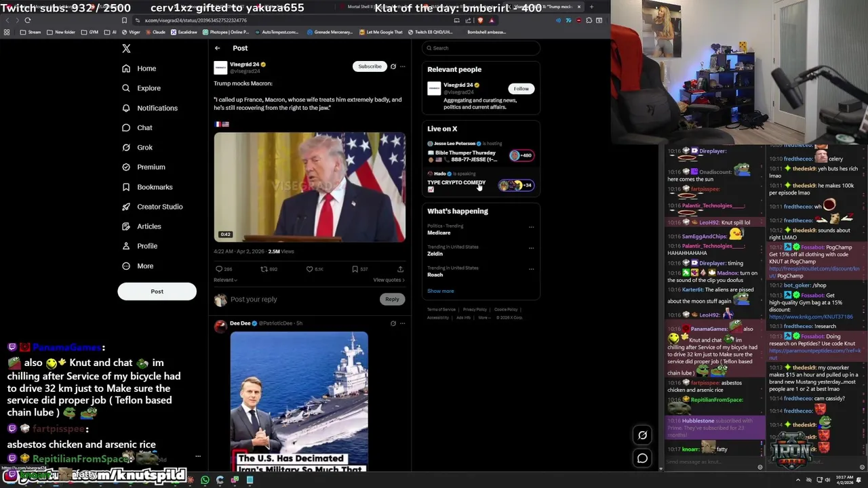Click the Post your reply field
This screenshot has width=868, height=488.
coord(302,299)
